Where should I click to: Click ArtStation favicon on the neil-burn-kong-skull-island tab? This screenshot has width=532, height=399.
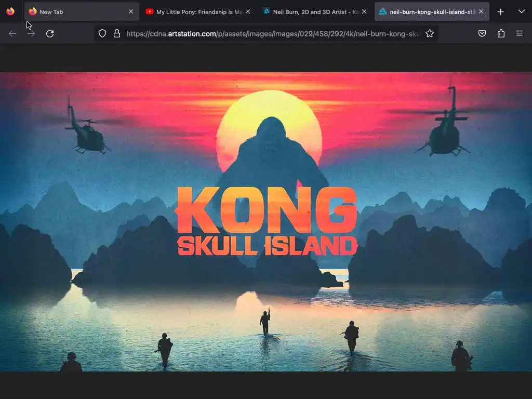(383, 11)
